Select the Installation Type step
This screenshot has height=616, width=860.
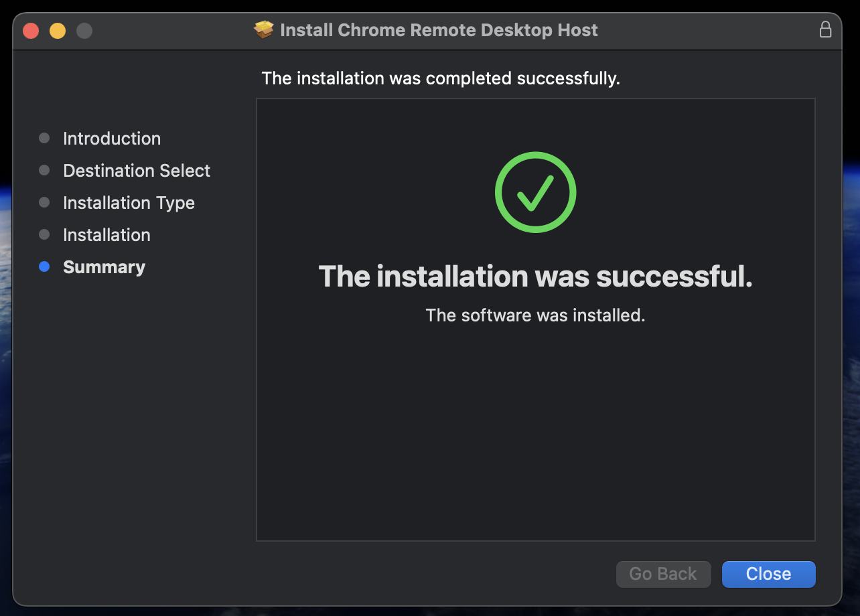point(129,203)
